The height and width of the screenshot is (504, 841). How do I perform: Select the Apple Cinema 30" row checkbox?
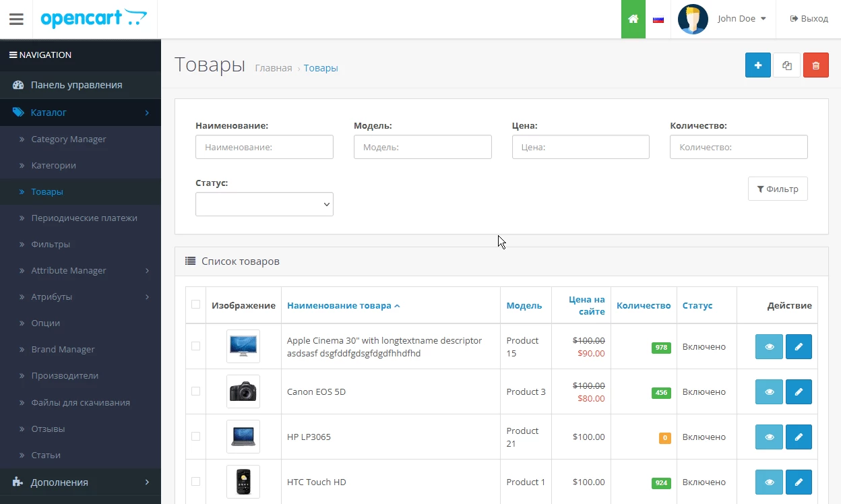(195, 346)
